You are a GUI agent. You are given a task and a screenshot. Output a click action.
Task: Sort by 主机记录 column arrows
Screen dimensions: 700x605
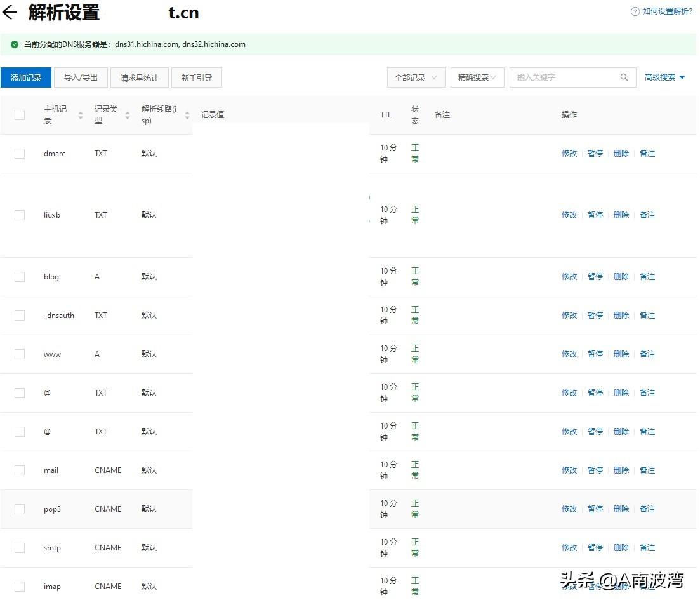(x=81, y=115)
